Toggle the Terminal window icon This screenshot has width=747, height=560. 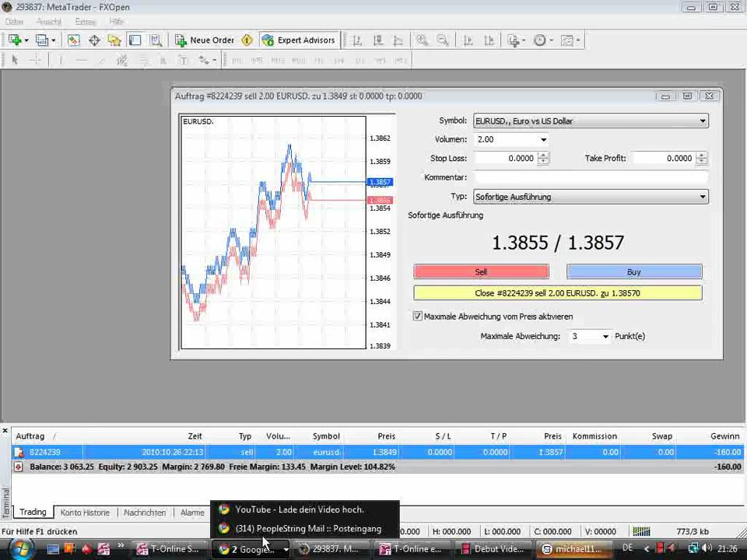pos(135,40)
